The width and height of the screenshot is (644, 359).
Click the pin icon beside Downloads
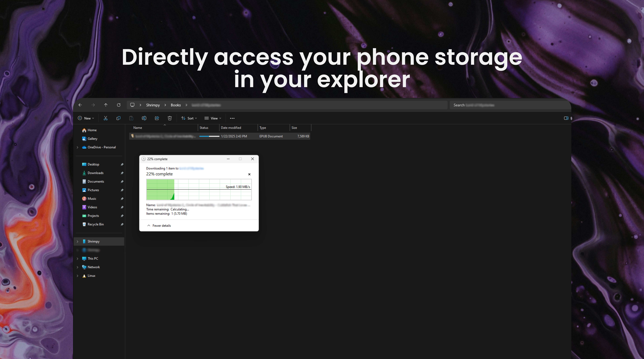(122, 173)
